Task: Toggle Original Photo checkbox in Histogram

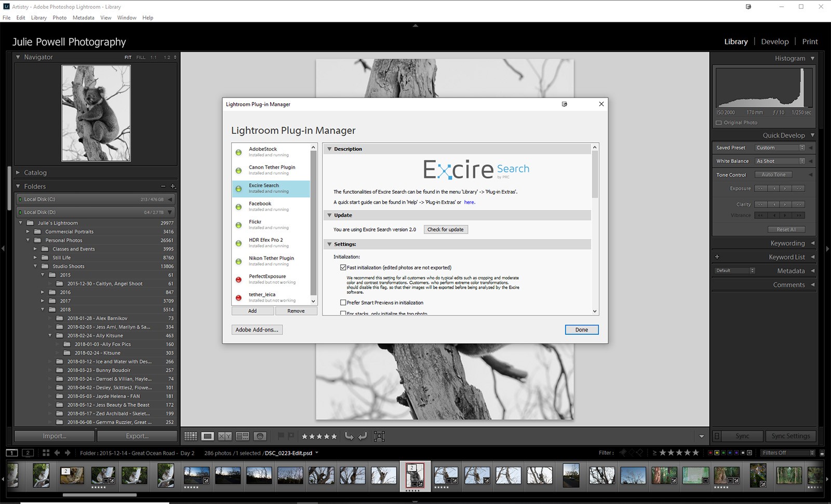Action: 719,123
